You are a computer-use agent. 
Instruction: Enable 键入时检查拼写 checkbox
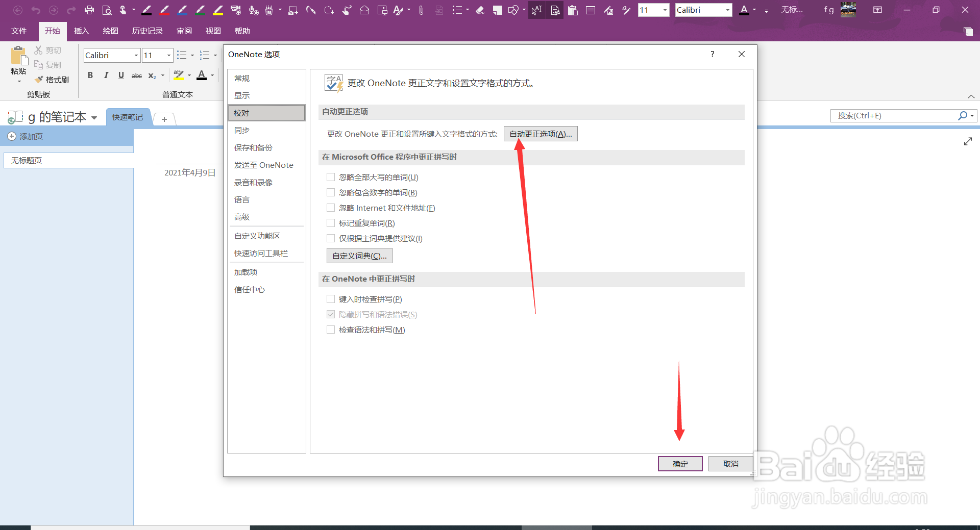pyautogui.click(x=331, y=299)
